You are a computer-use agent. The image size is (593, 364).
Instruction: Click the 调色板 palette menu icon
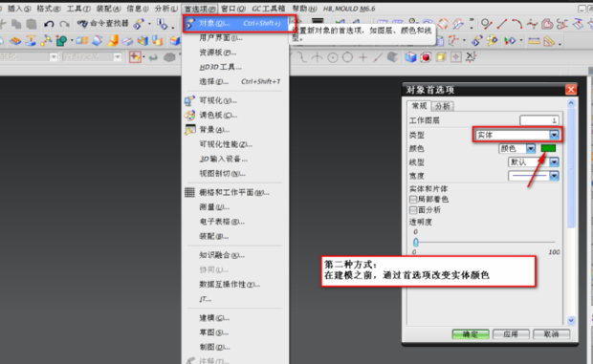tap(189, 115)
